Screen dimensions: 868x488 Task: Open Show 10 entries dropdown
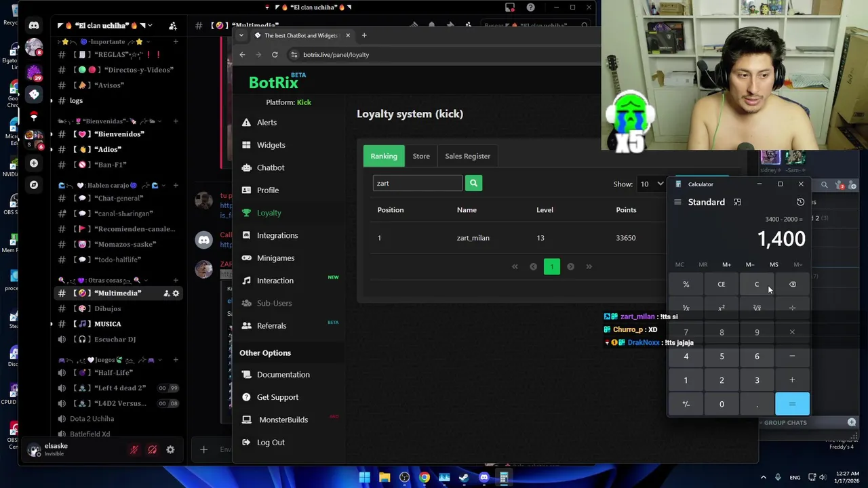point(652,184)
